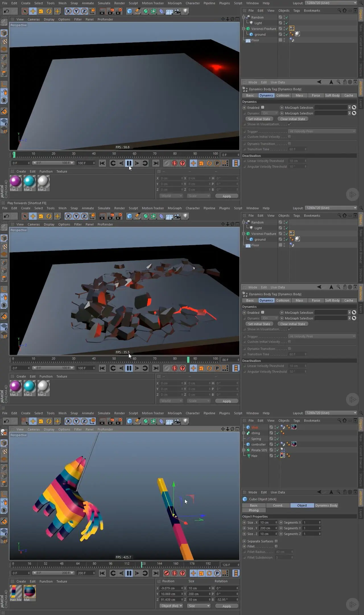Toggle the Fillet checkbox for the stick cube
364x615 pixels.
click(x=276, y=546)
